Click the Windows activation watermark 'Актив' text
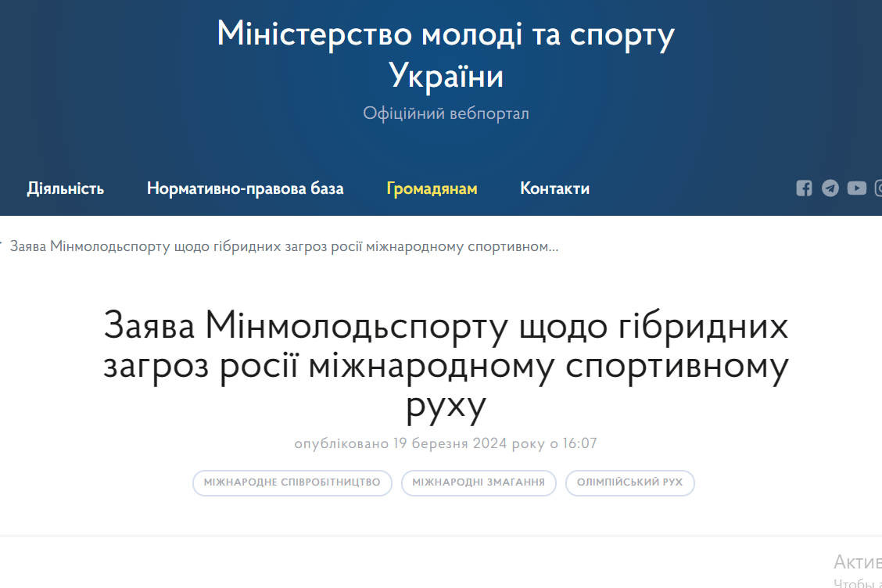Image resolution: width=882 pixels, height=588 pixels. pos(857,561)
